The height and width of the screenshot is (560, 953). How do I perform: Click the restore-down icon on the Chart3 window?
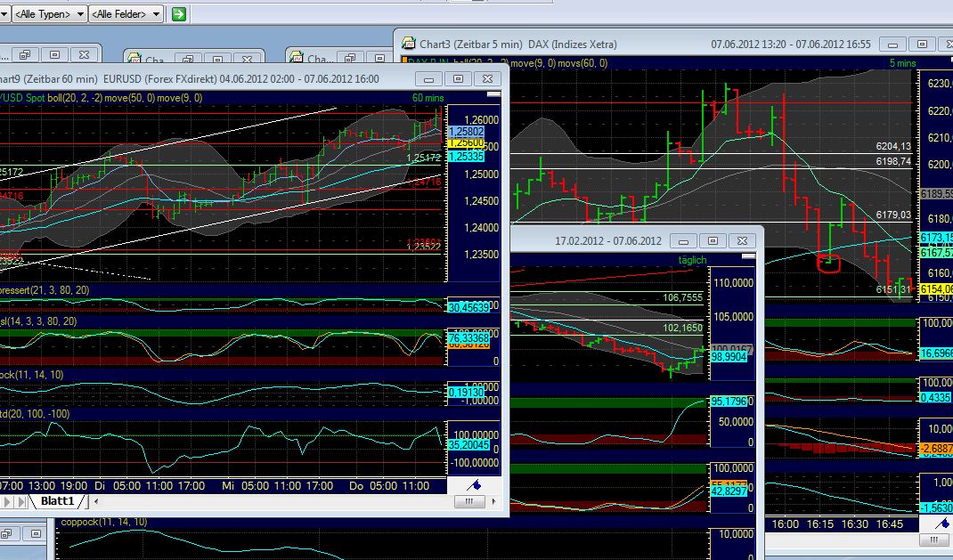tap(922, 43)
